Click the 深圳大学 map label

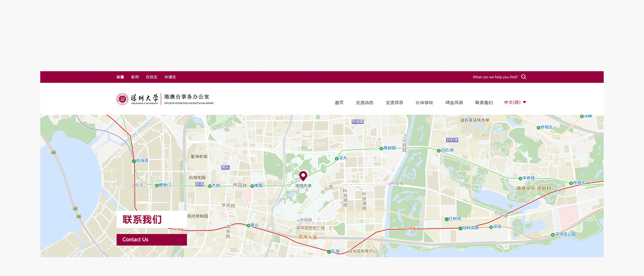(x=303, y=186)
